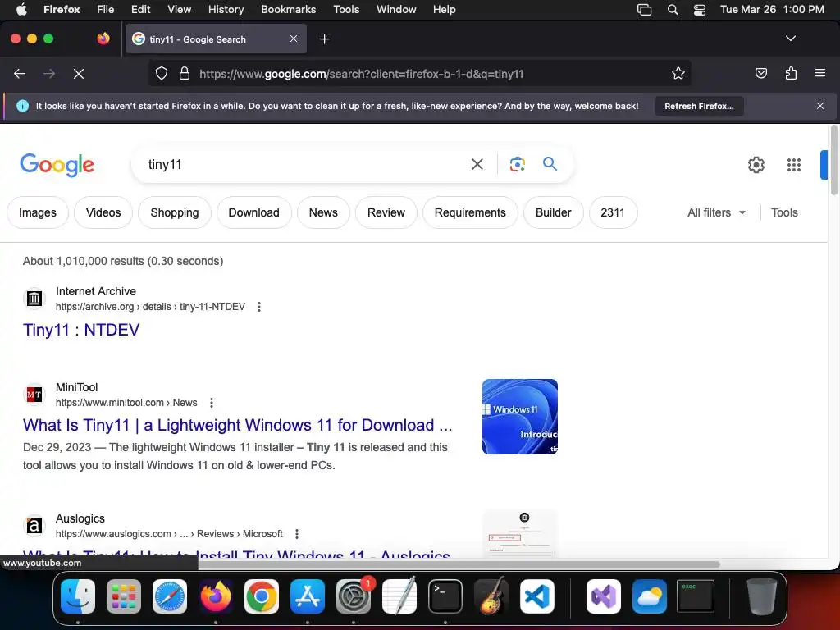This screenshot has width=840, height=630.
Task: Search by image with Google Lens icon
Action: (x=517, y=164)
